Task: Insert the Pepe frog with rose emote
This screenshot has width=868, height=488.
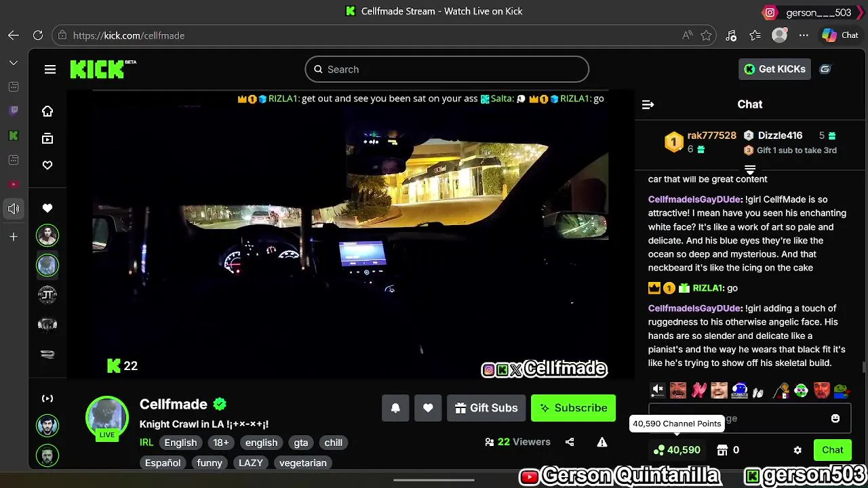Action: (842, 390)
